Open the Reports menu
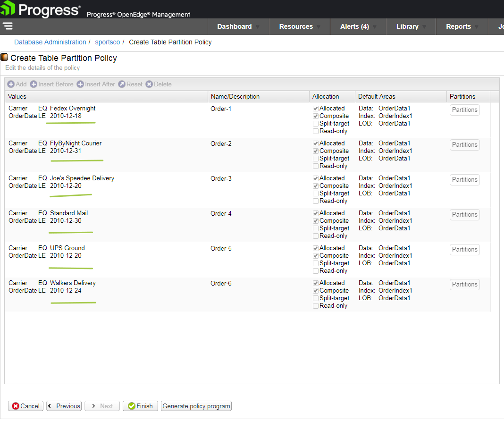The image size is (504, 421). click(462, 26)
